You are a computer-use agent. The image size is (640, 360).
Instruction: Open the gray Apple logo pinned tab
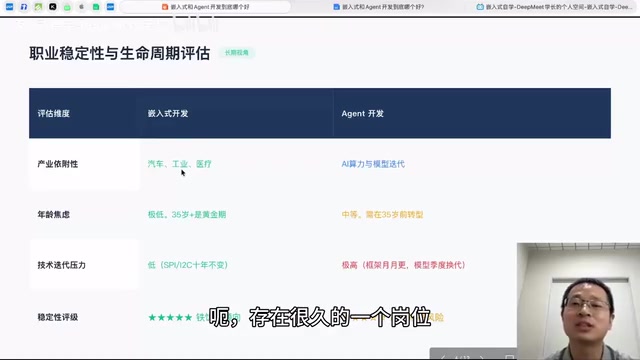81,7
